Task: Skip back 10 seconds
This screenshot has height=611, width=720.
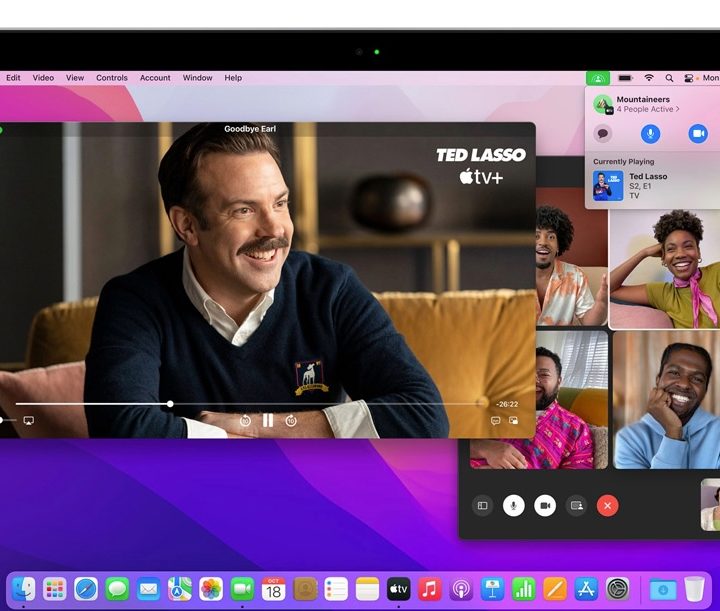Action: (x=245, y=420)
